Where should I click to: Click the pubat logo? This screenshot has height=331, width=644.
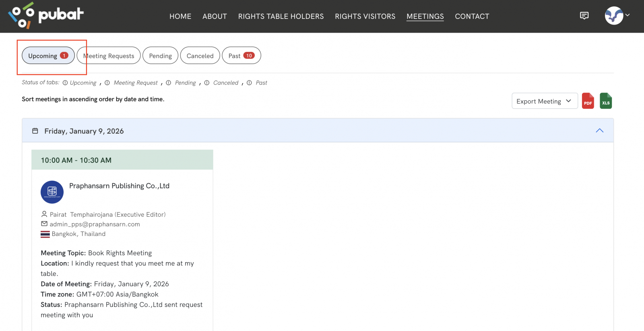pos(45,16)
